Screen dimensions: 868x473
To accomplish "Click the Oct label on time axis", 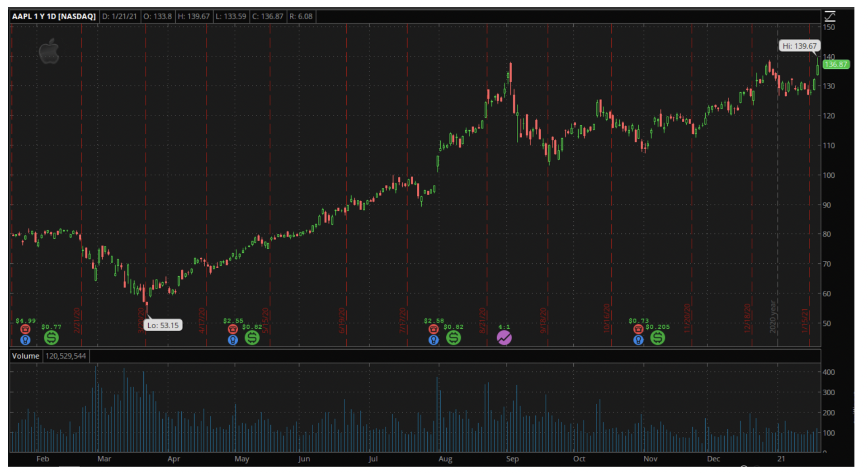I will [579, 459].
